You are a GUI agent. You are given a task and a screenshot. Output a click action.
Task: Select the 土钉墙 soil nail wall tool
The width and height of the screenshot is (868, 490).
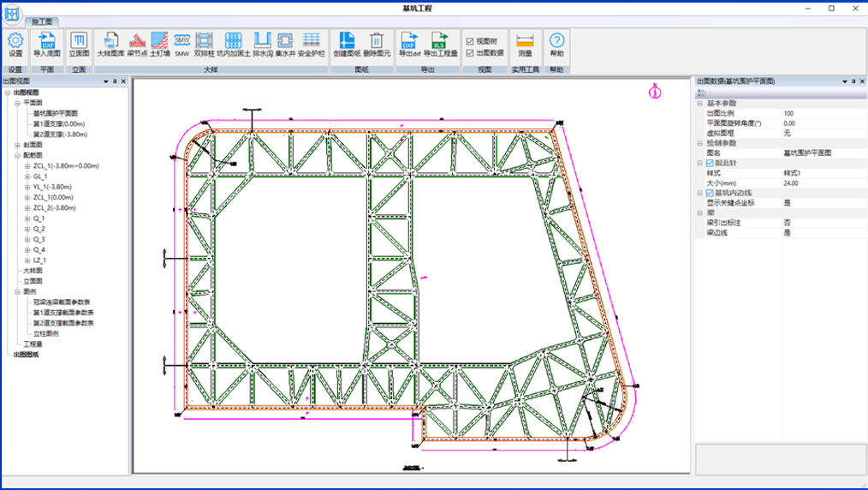pos(159,41)
